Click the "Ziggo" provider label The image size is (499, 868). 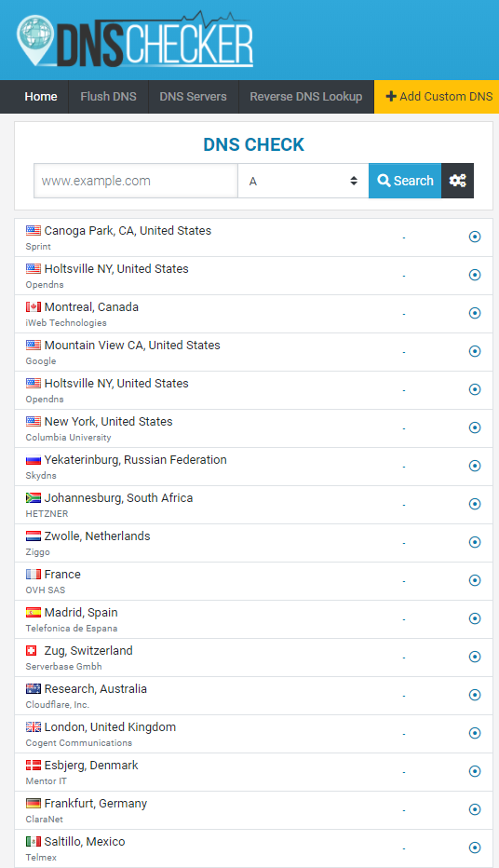(x=37, y=552)
